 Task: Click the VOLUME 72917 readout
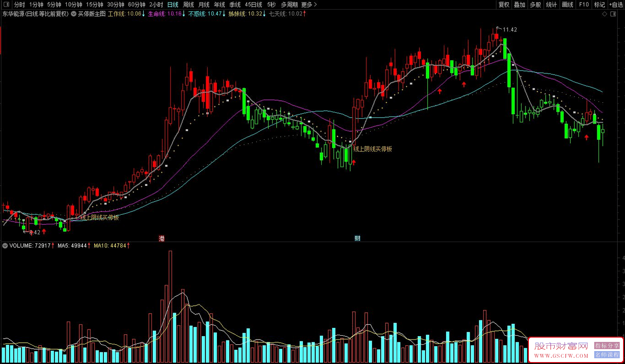pos(32,246)
